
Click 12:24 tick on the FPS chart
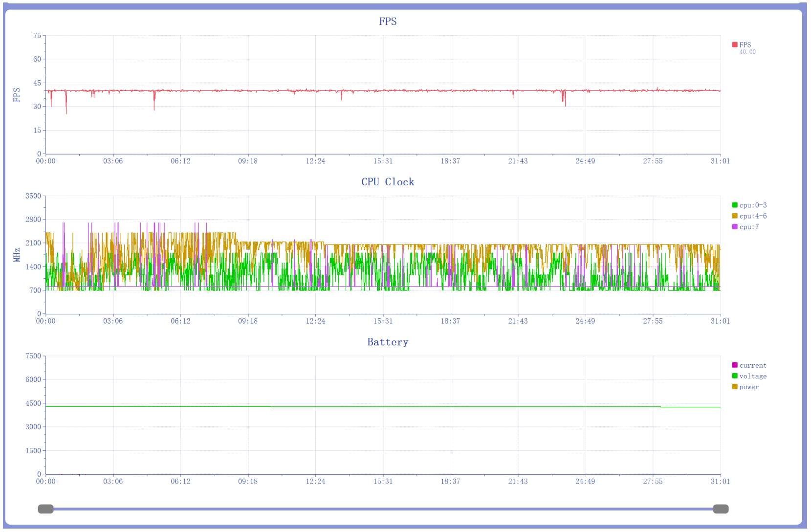(x=315, y=161)
